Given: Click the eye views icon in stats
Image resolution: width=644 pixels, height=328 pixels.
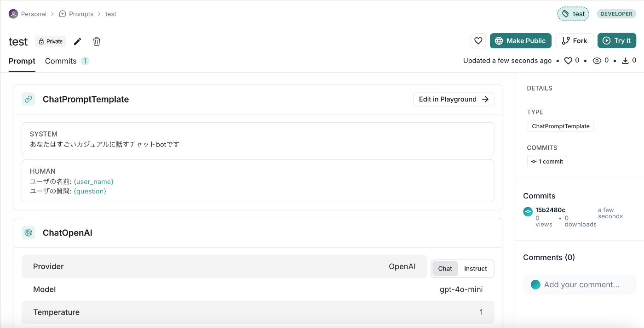Looking at the screenshot, I should pyautogui.click(x=597, y=61).
